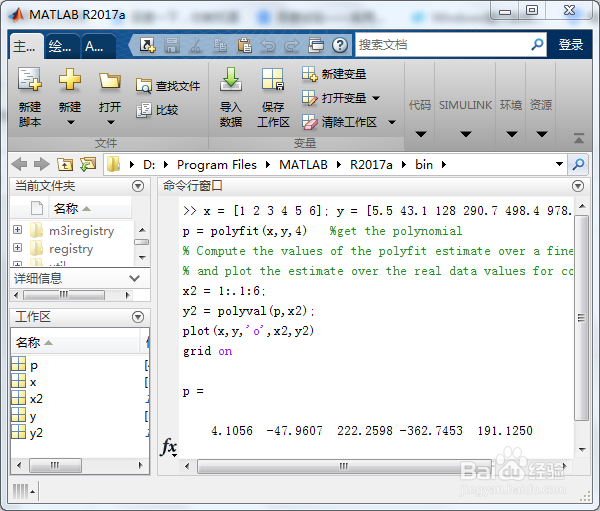The width and height of the screenshot is (600, 511).
Task: Click the magnifier icon in the search box
Action: (537, 45)
